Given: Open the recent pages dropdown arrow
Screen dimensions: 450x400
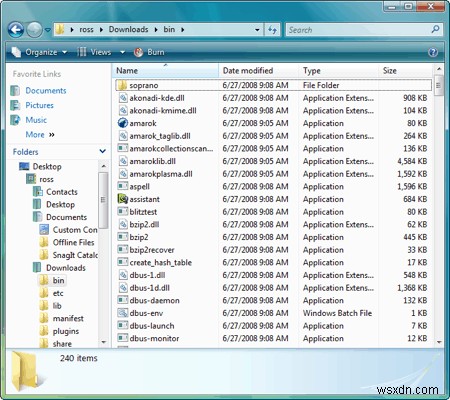Looking at the screenshot, I should click(x=48, y=30).
